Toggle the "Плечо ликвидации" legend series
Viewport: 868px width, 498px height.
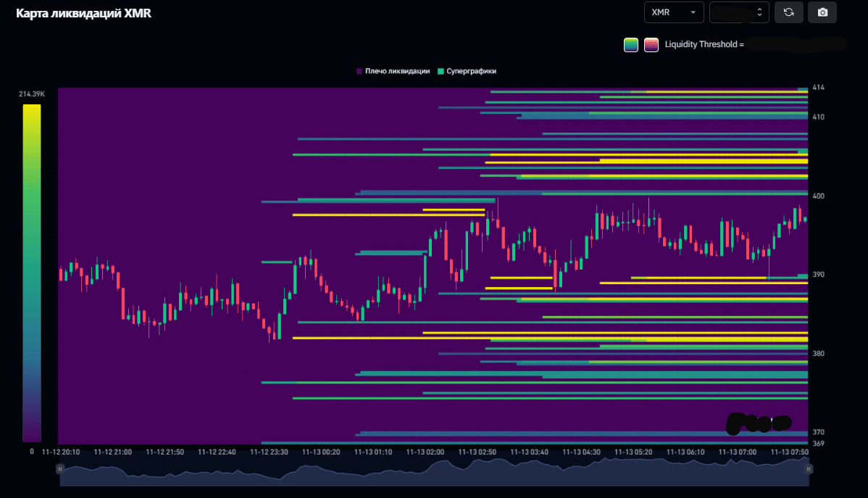click(397, 71)
